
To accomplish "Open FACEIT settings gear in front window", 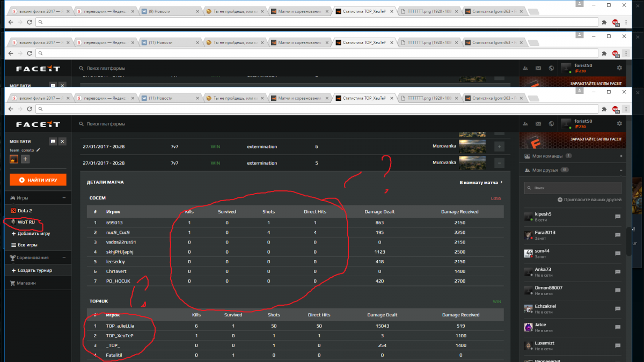I will click(620, 124).
